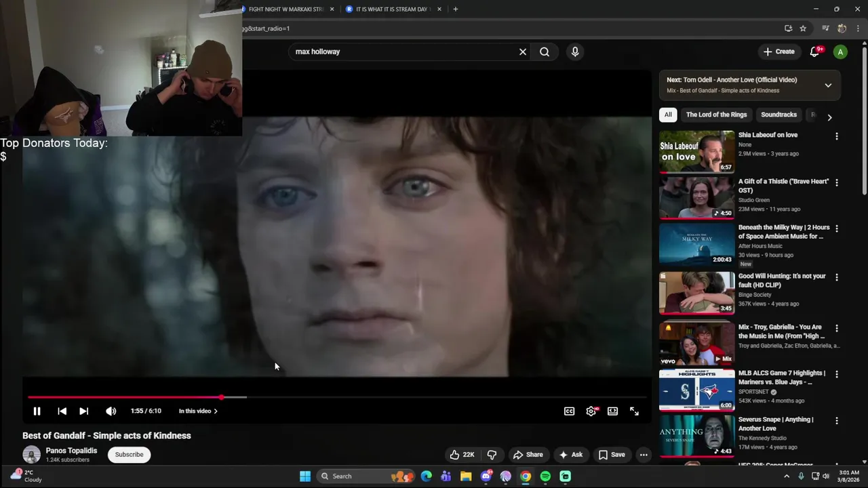Select the 'Soundtracks' filter chip
This screenshot has height=488, width=868.
[x=778, y=115]
